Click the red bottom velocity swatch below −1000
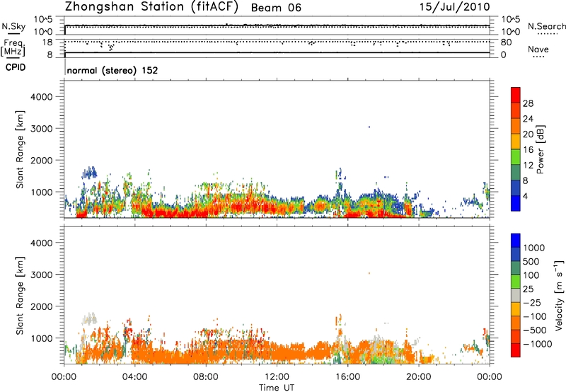The width and height of the screenshot is (566, 392). click(516, 350)
